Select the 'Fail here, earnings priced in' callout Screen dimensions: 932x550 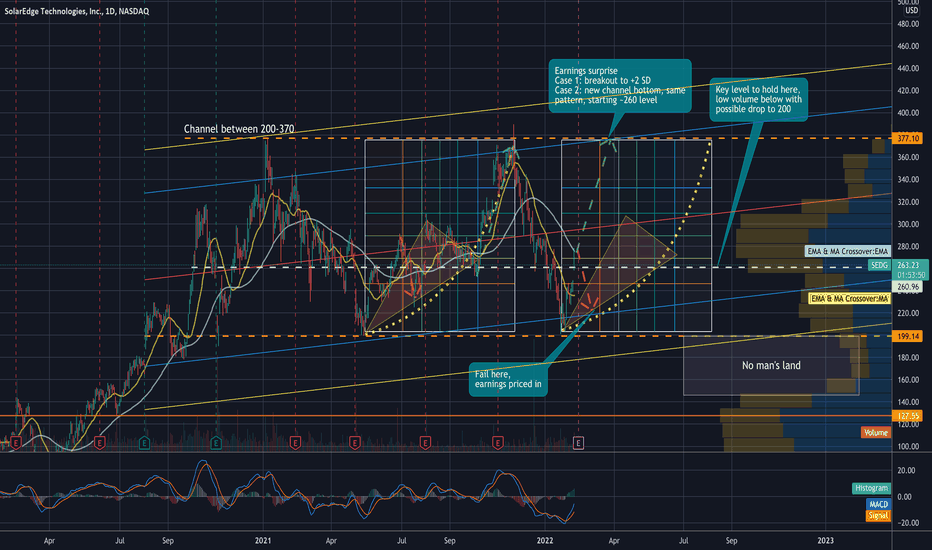pyautogui.click(x=508, y=379)
